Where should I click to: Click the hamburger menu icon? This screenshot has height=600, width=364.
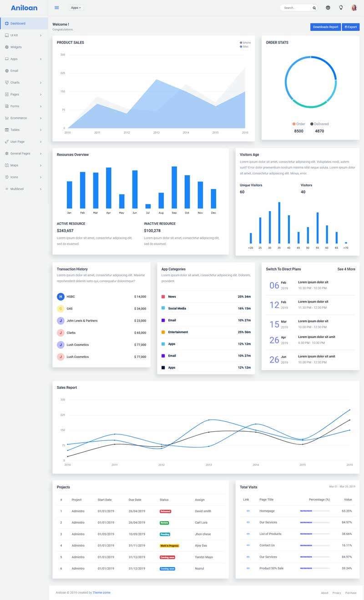pos(56,8)
